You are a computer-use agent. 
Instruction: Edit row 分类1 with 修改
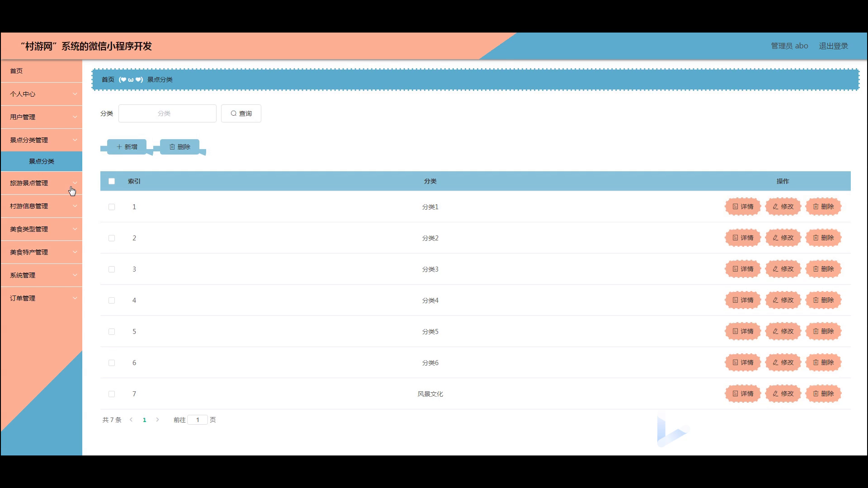tap(783, 206)
